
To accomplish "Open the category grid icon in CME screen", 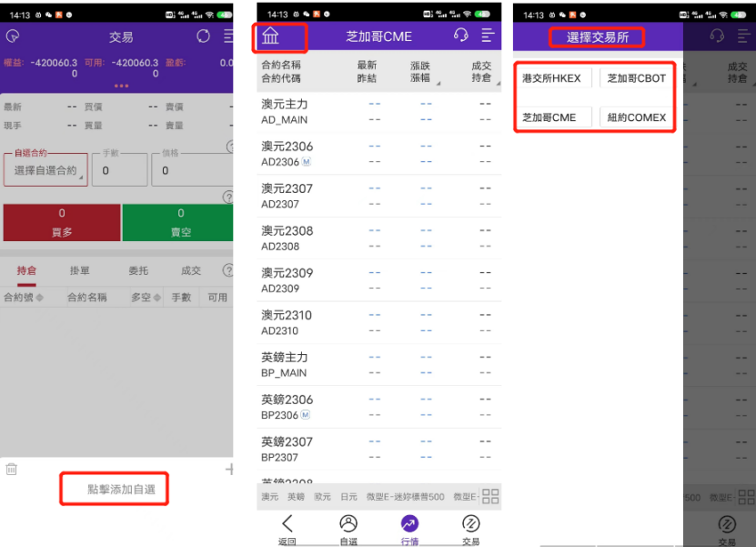I will click(x=490, y=496).
